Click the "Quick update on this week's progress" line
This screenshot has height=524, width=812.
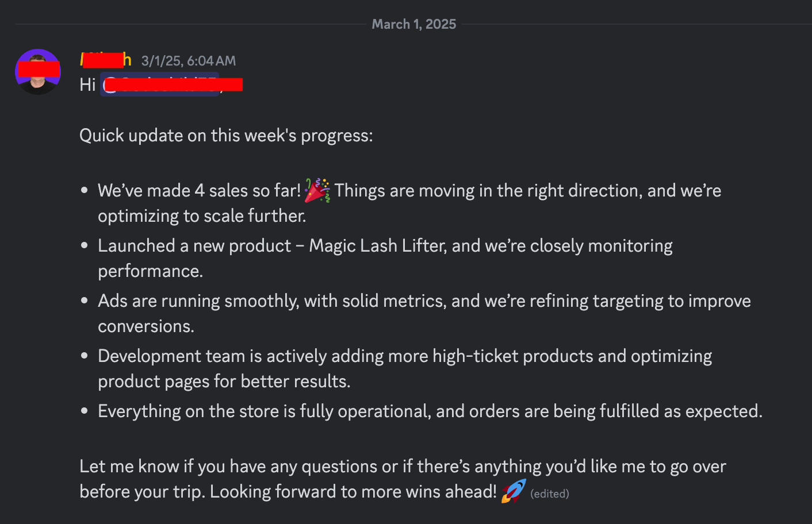[x=226, y=136]
